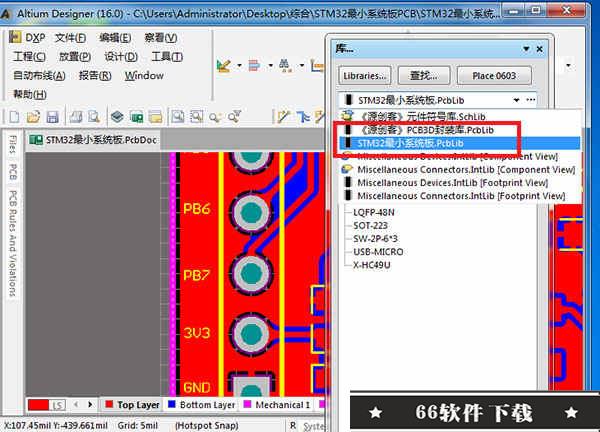This screenshot has width=600, height=432.
Task: Click the alignment tools icon
Action: [254, 66]
